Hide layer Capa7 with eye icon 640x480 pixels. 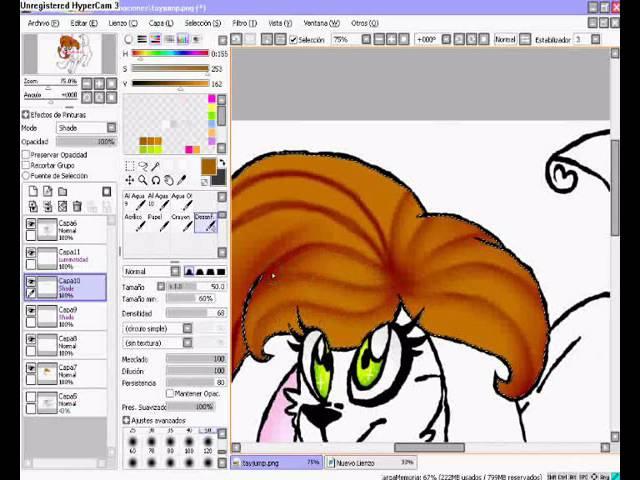coord(31,368)
